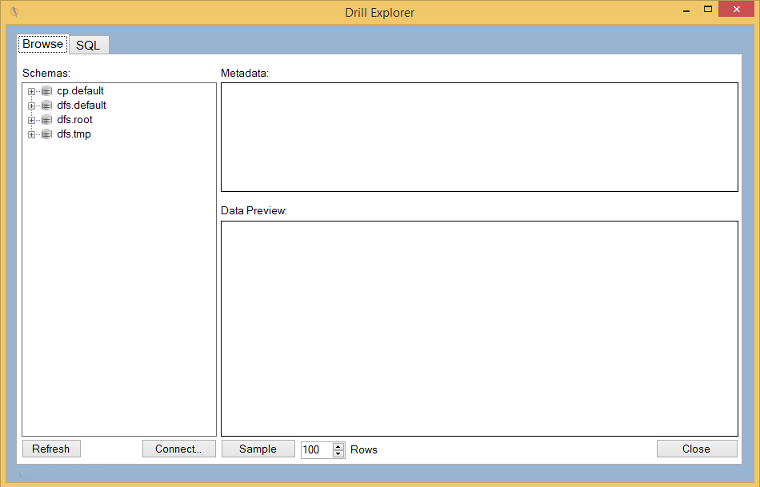The image size is (760, 487).
Task: Expand the cp.default schema node
Action: click(x=32, y=91)
